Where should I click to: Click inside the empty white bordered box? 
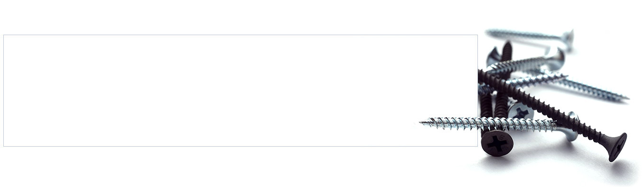[x=240, y=90]
